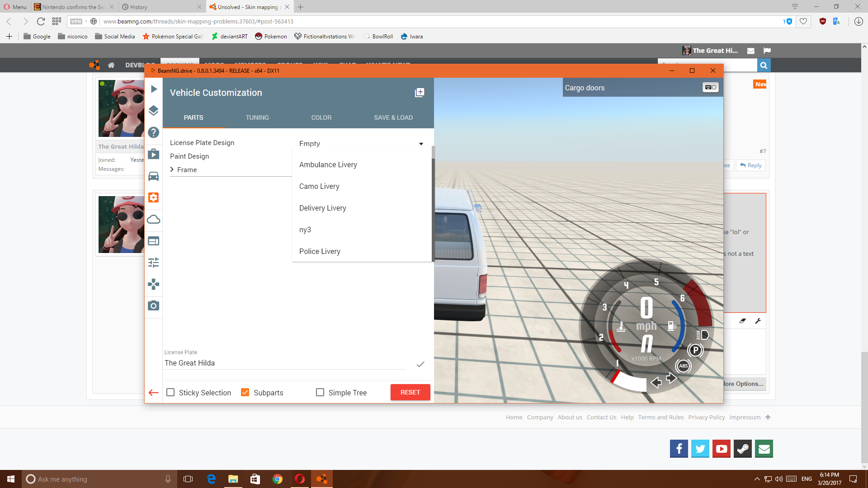Image resolution: width=868 pixels, height=488 pixels.
Task: Open the License Plate Design dropdown arrow
Action: point(421,144)
